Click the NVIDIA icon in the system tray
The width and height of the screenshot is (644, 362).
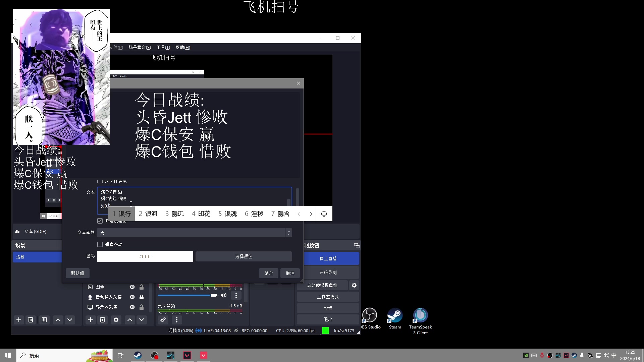(526, 355)
